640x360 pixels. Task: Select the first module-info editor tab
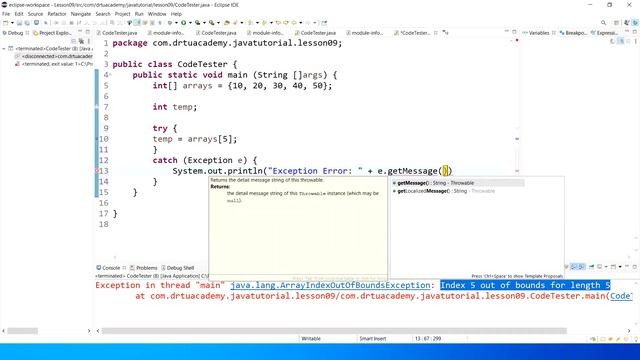coord(165,33)
